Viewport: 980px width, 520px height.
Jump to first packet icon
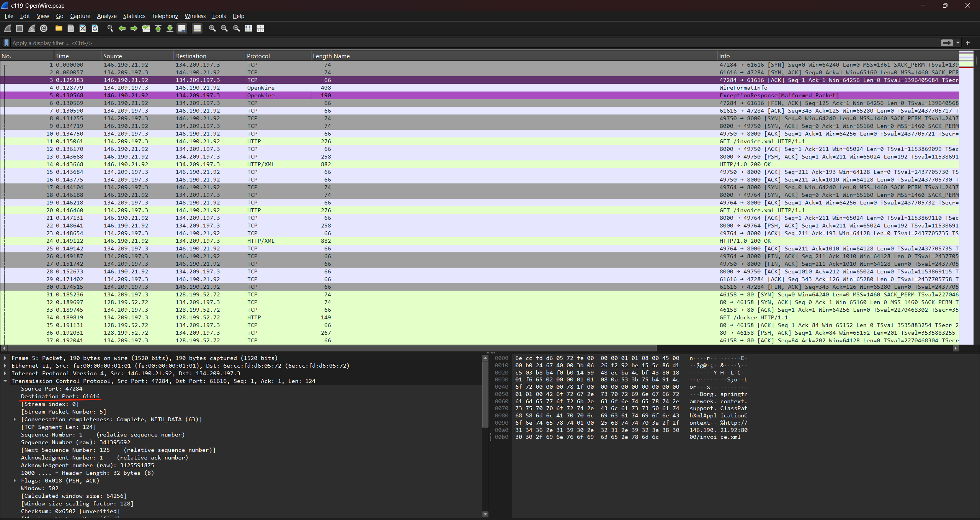(158, 28)
